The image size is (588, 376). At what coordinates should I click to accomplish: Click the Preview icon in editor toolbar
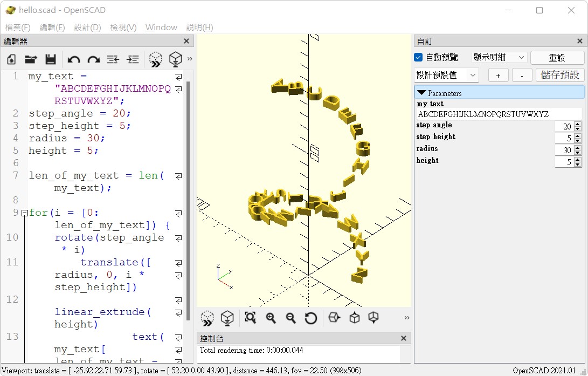pos(156,59)
